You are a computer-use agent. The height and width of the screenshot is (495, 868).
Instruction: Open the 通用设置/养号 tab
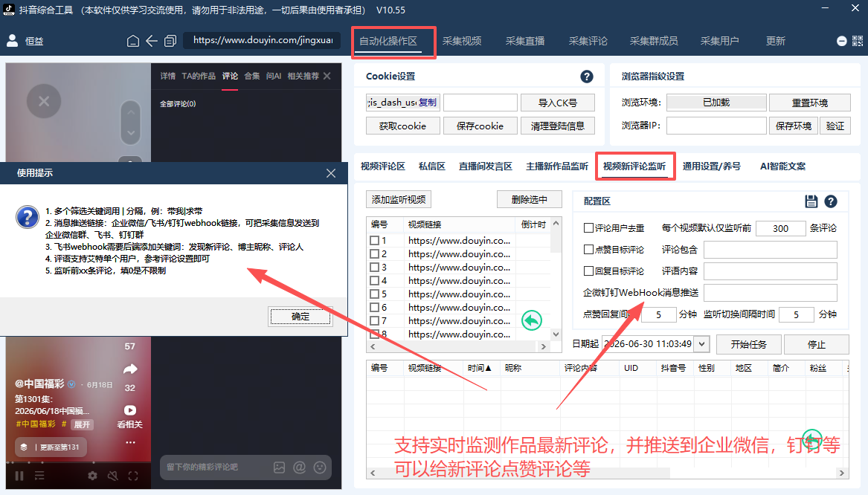(711, 166)
